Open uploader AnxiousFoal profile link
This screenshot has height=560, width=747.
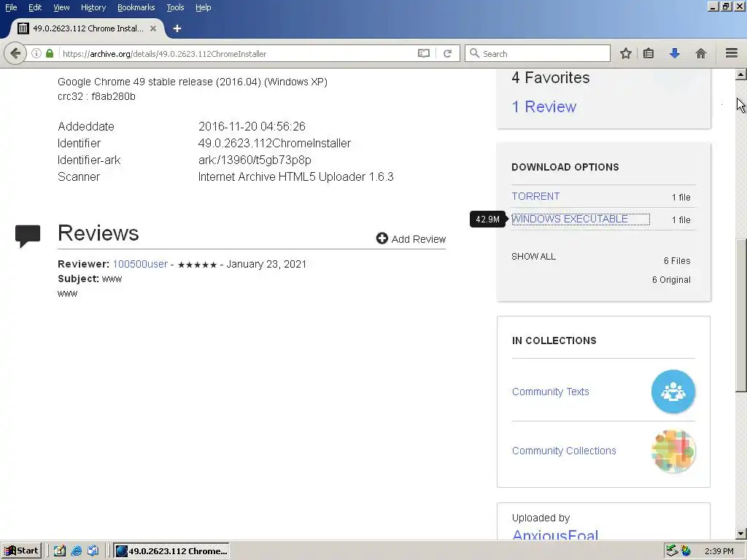coord(554,535)
